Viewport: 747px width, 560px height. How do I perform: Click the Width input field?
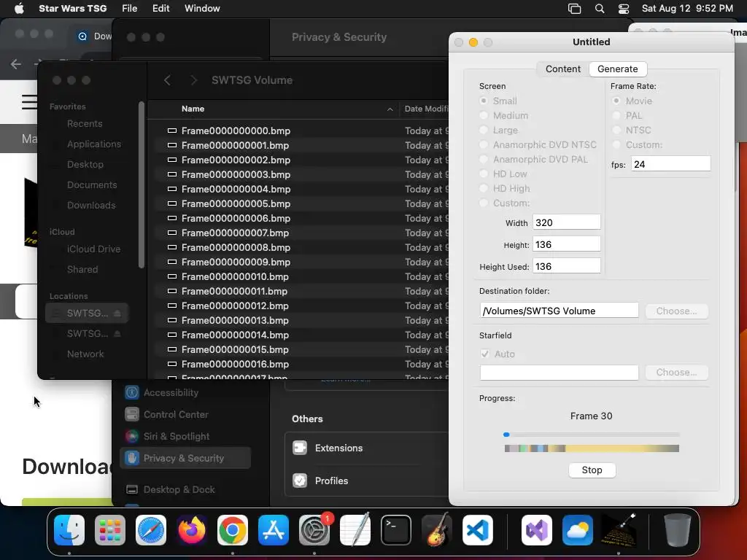tap(566, 222)
